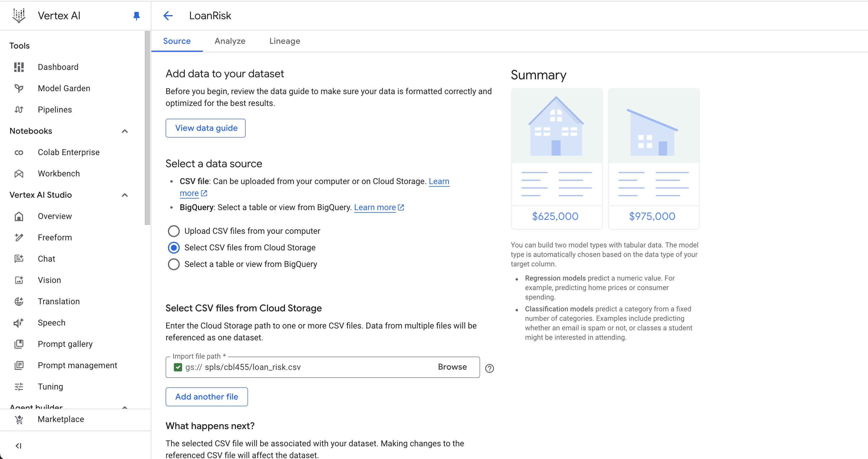Screen dimensions: 868x459
Task: Click the $975,000 house thumbnail
Action: (x=654, y=159)
